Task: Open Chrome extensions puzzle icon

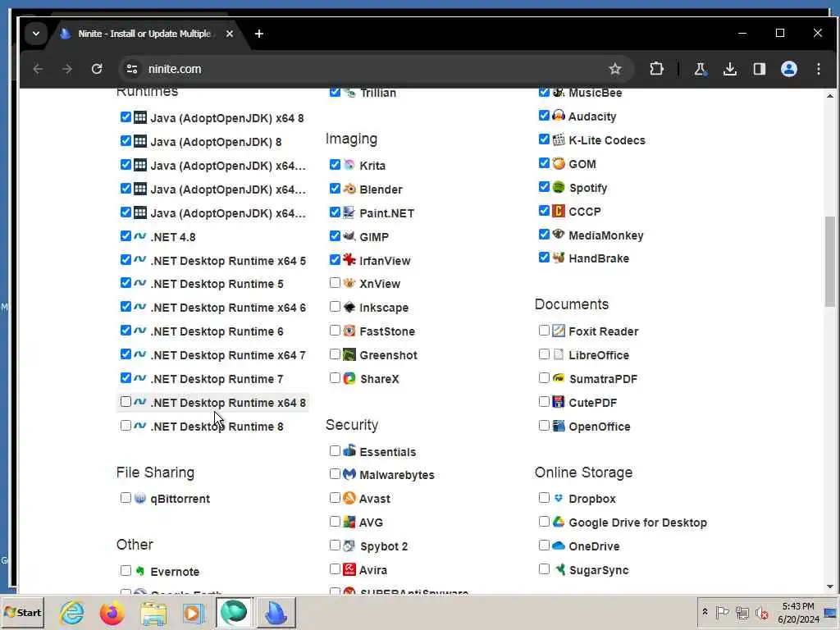Action: click(656, 69)
